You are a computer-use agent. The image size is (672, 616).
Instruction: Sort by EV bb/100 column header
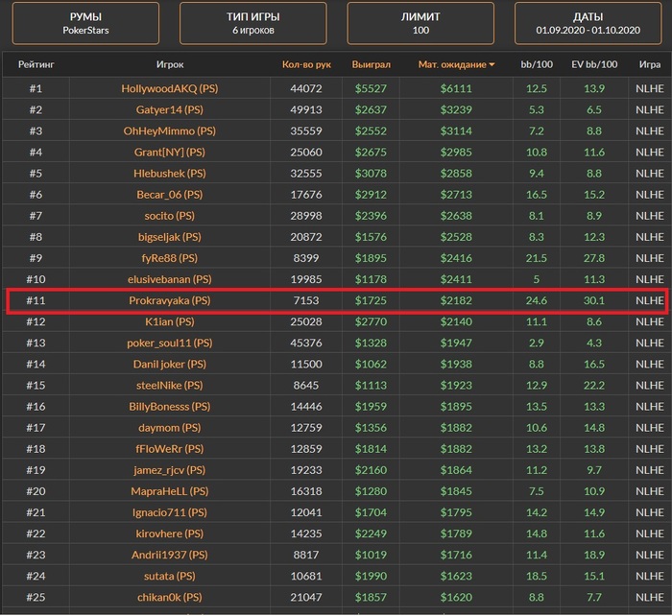(x=594, y=64)
